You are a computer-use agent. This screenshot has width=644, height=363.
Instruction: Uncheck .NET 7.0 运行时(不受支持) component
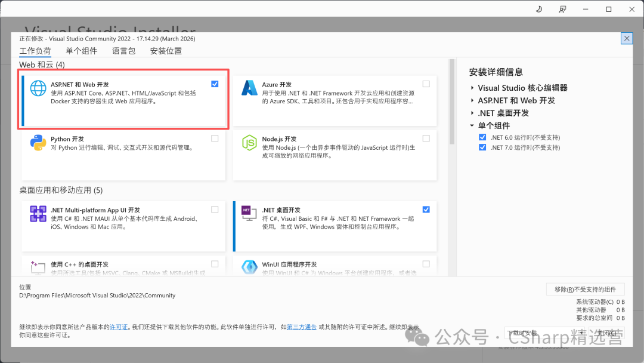point(482,147)
